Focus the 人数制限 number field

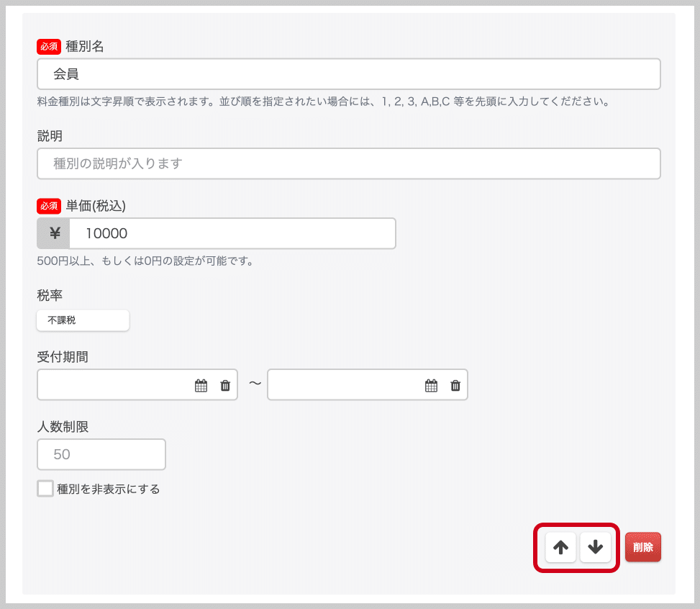[101, 454]
